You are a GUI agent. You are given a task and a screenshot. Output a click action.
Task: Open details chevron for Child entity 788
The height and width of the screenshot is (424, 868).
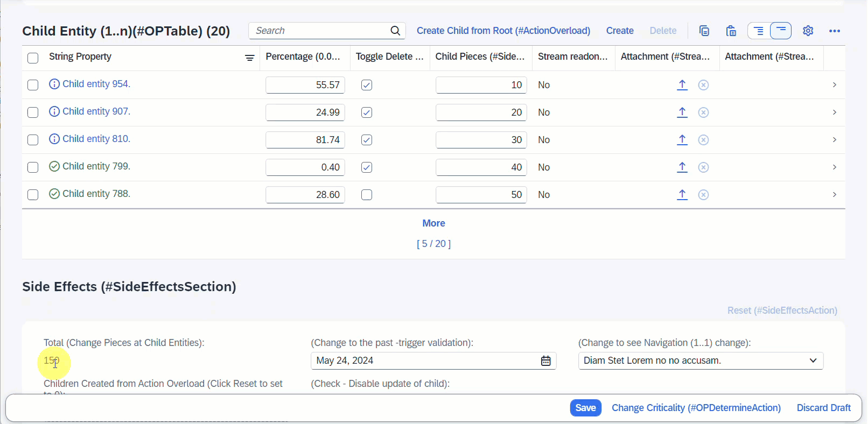coord(834,195)
